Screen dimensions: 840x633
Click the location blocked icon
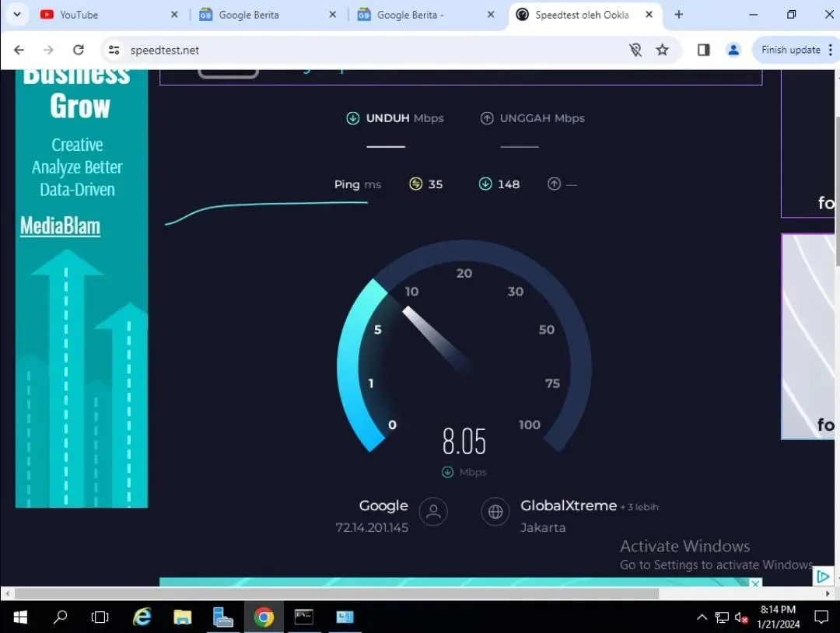(635, 50)
